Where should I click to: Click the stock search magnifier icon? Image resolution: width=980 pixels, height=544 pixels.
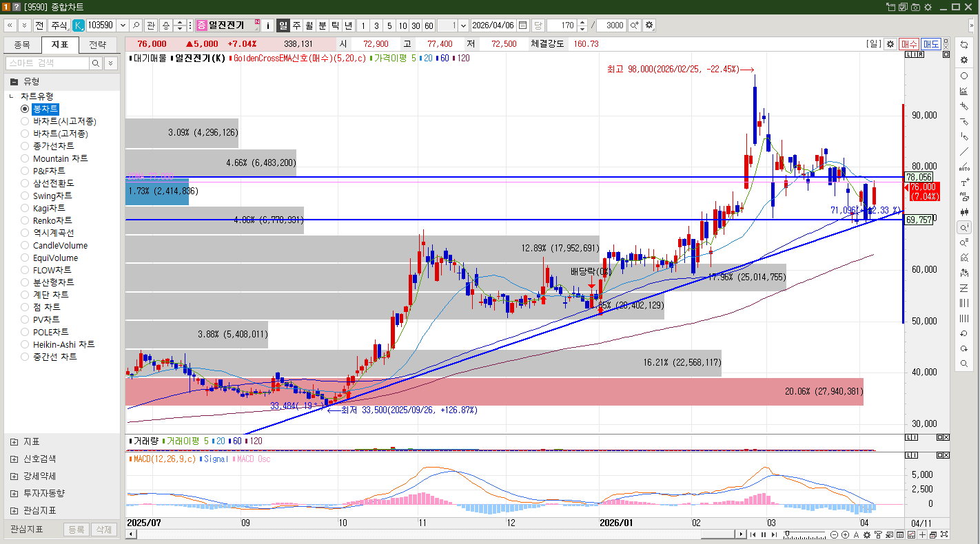(136, 25)
